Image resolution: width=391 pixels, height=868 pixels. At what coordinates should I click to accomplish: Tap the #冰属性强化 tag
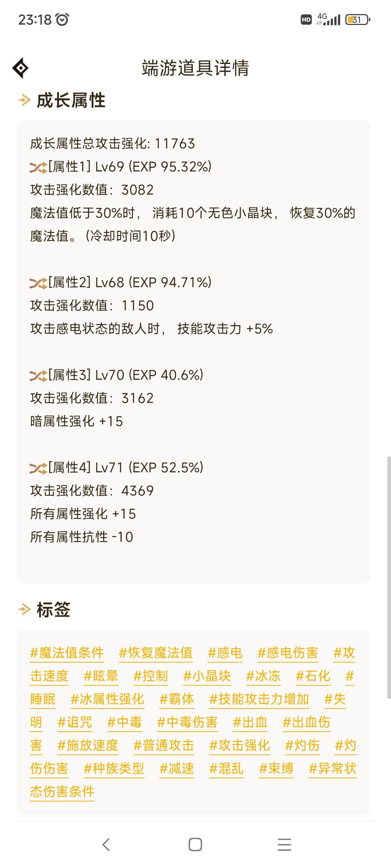click(x=108, y=699)
